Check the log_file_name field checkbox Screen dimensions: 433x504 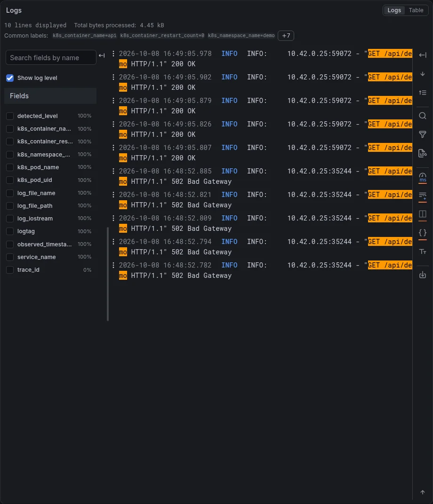point(10,193)
